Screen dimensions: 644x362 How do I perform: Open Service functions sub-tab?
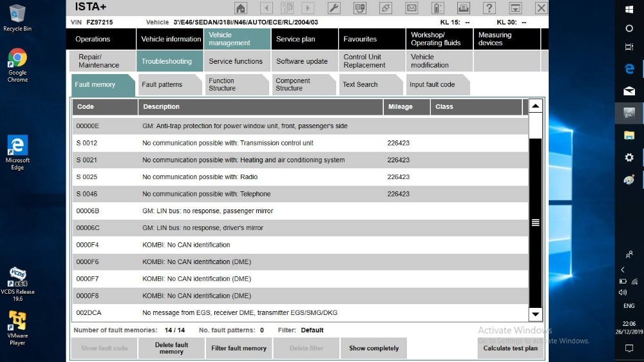click(237, 61)
